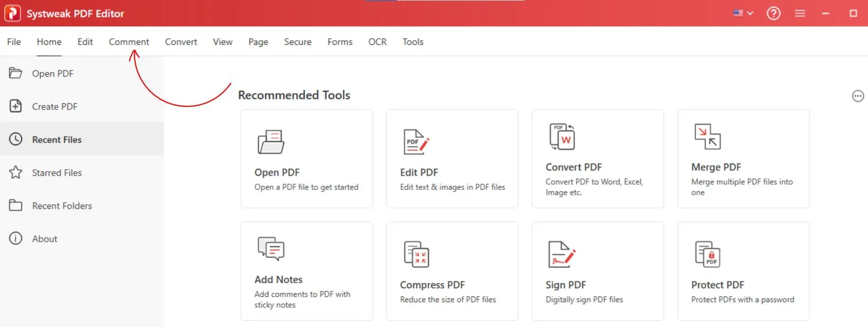
Task: Switch to the OCR menu tab
Action: 377,42
